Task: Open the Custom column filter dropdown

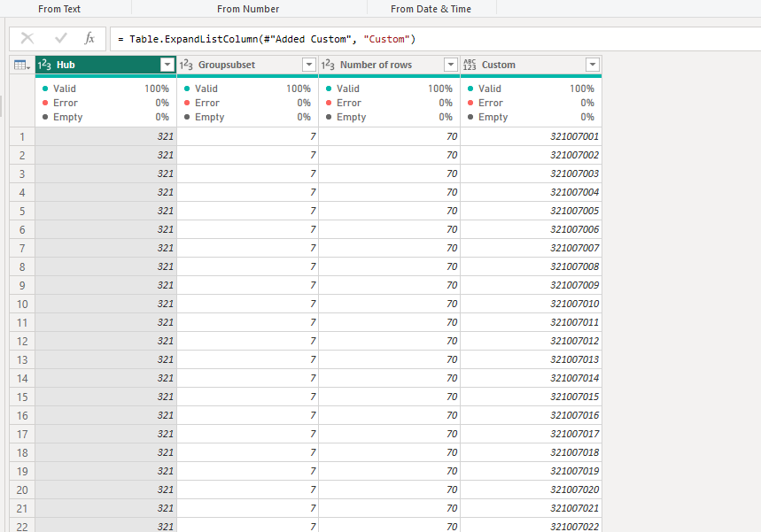Action: (x=592, y=65)
